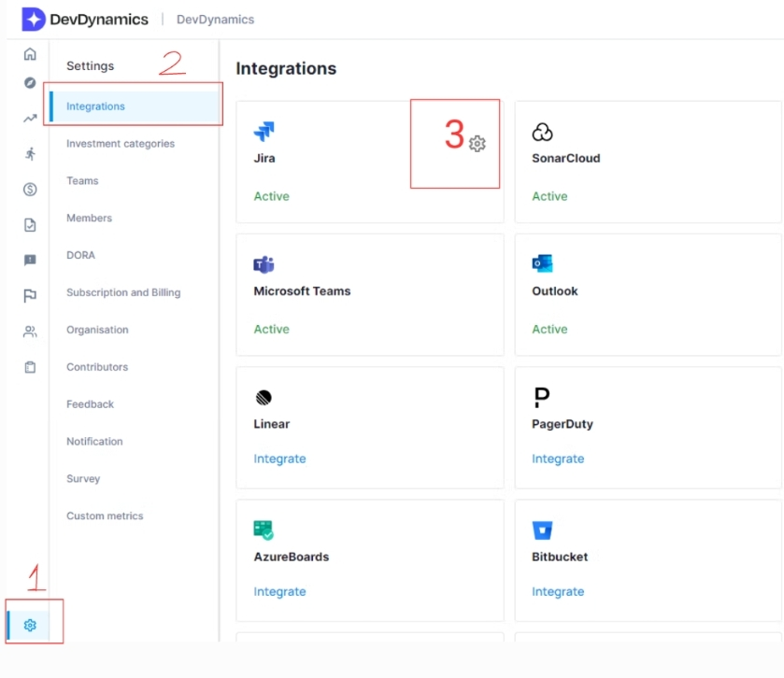
Task: Click the Settings panel heading
Action: (x=90, y=66)
